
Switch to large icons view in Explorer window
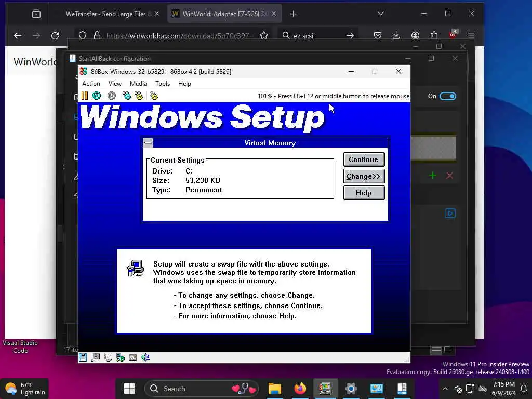[x=447, y=349]
